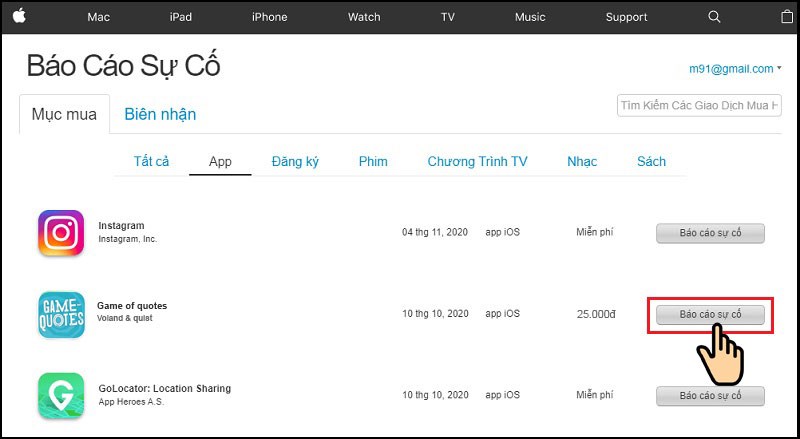Filter purchases by Sách
800x439 pixels.
[651, 162]
